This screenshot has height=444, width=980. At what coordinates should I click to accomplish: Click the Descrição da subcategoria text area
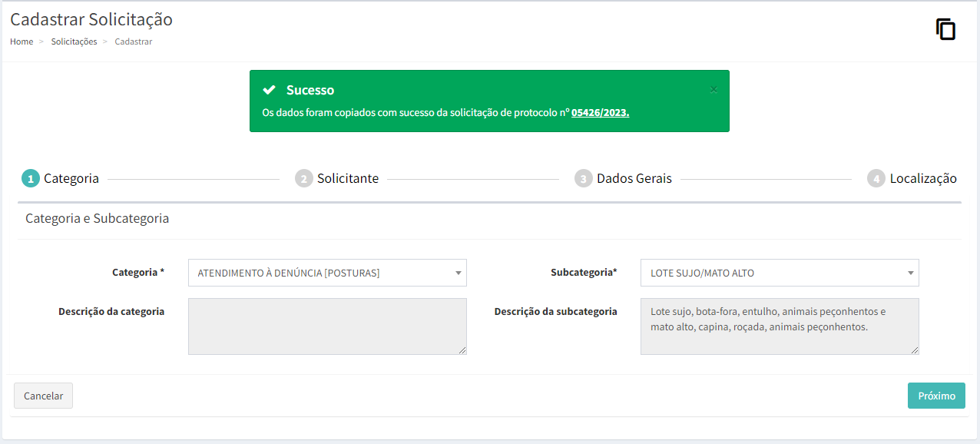tap(780, 326)
